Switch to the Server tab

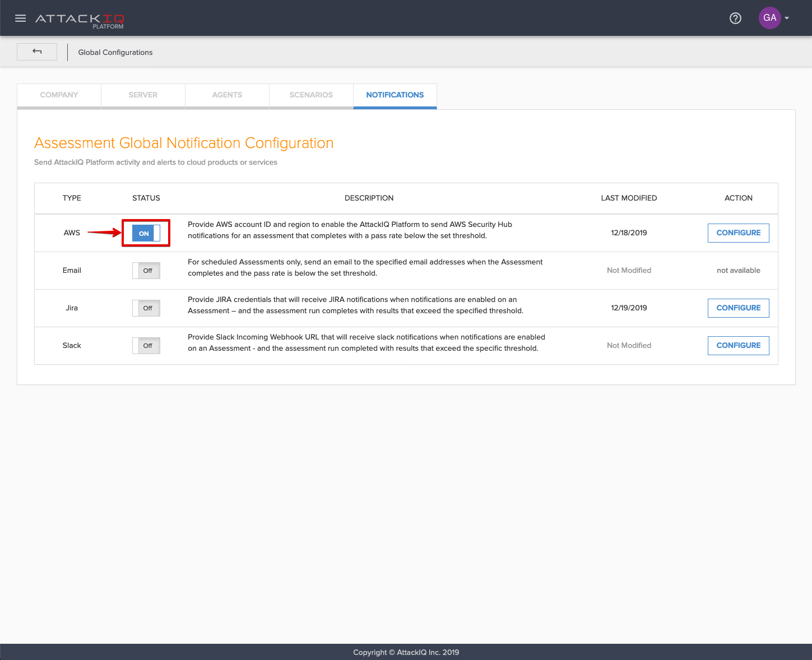pos(143,95)
